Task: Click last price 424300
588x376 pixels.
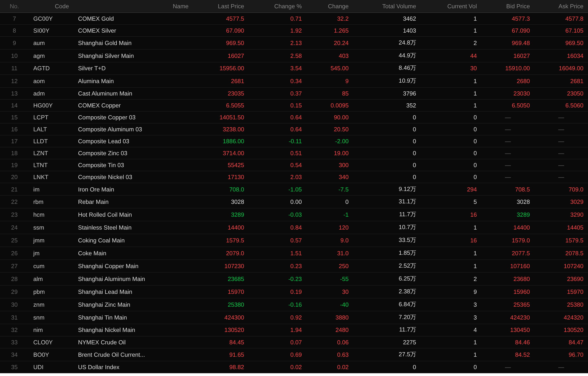Action: [x=234, y=318]
